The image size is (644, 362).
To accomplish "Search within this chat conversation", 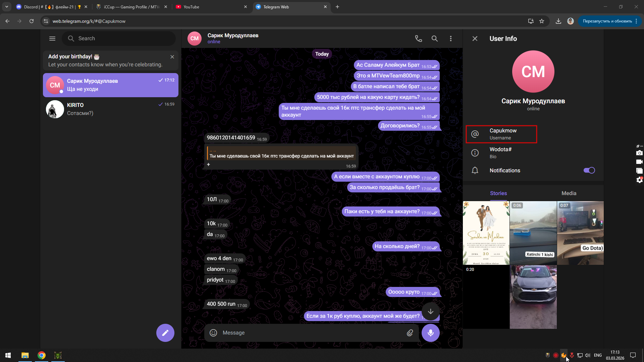I will (x=434, y=39).
